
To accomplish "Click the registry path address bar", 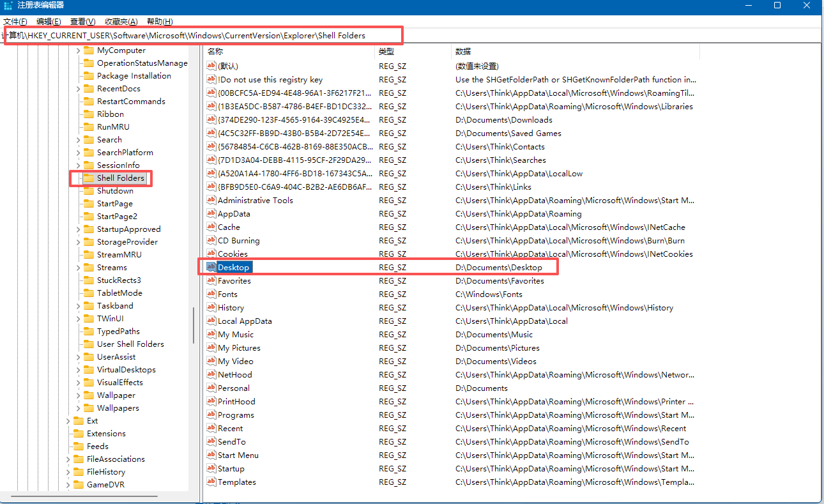I will coord(411,36).
